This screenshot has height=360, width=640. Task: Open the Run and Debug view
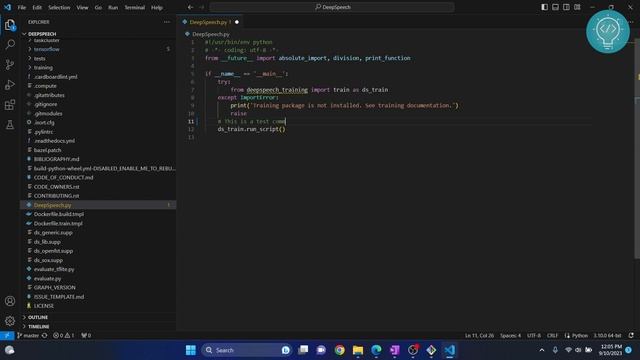point(10,85)
